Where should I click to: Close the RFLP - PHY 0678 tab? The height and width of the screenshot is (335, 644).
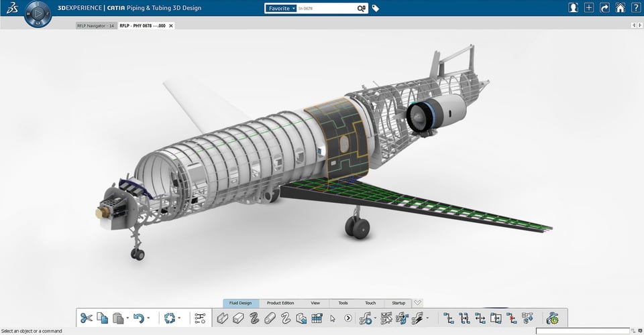[171, 25]
